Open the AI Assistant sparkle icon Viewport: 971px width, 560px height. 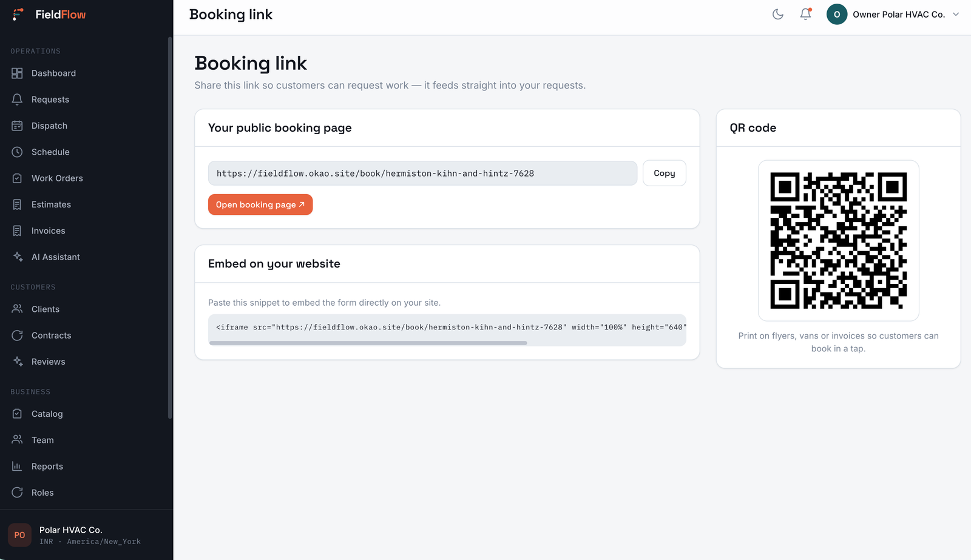(17, 257)
